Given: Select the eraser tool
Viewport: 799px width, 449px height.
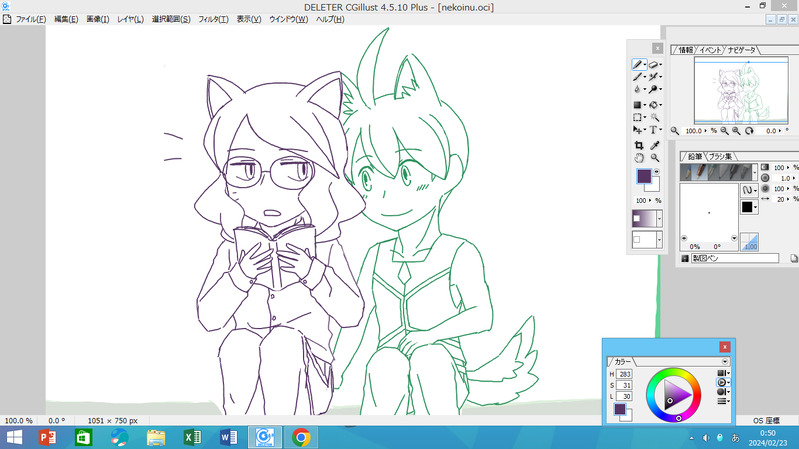Looking at the screenshot, I should [x=653, y=64].
